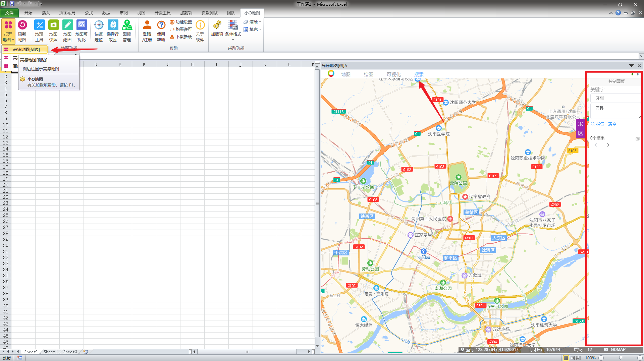Select Page Layout view in status bar
Viewport: 644px width, 361px height.
572,358
